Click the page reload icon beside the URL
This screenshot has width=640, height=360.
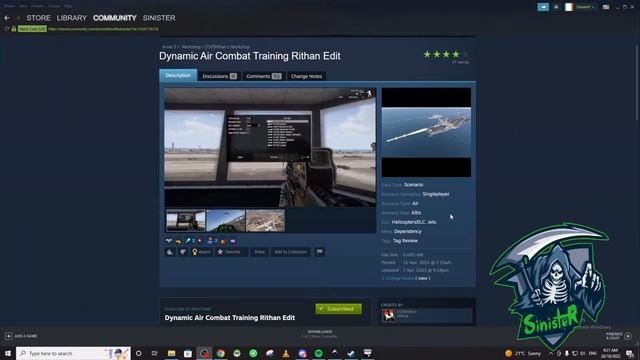point(7,29)
